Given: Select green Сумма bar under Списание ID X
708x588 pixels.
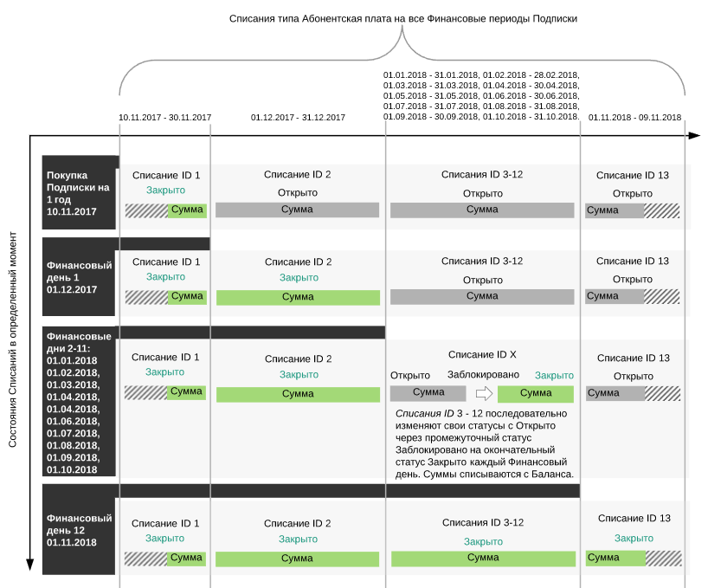Looking at the screenshot, I should [x=535, y=394].
